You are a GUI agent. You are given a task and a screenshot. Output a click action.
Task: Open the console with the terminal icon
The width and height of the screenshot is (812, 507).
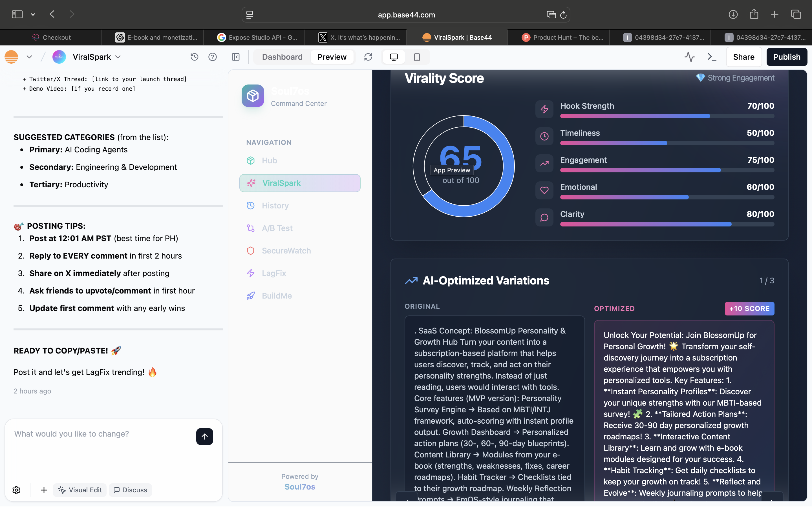pos(712,57)
